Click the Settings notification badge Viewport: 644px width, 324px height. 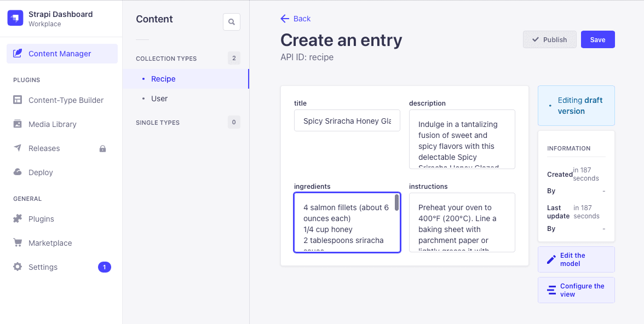point(104,267)
